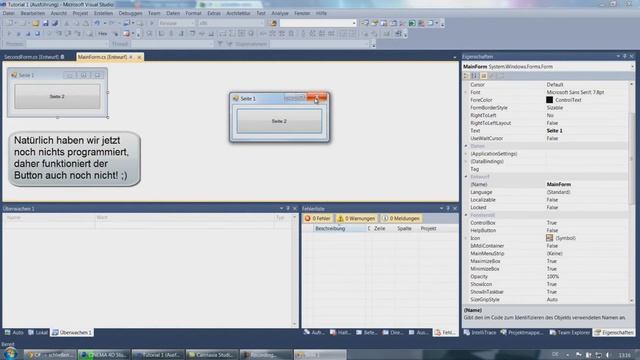
Task: Collapse the Fensterstil property category
Action: (x=466, y=215)
